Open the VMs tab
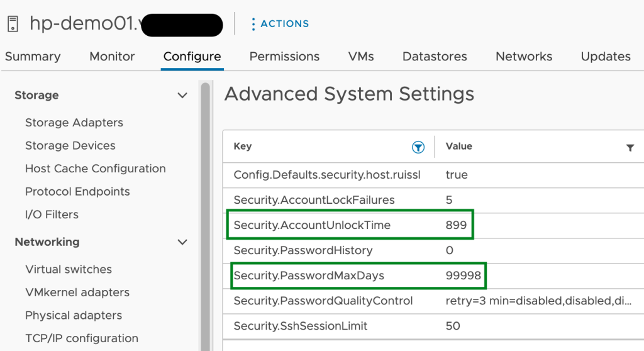This screenshot has height=351, width=644. (361, 57)
